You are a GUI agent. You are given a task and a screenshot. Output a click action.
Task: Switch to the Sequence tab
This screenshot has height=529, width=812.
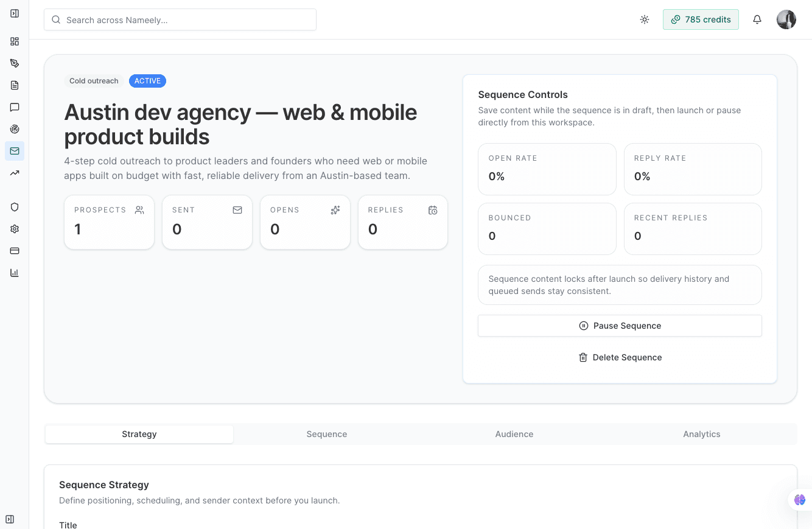(x=327, y=434)
